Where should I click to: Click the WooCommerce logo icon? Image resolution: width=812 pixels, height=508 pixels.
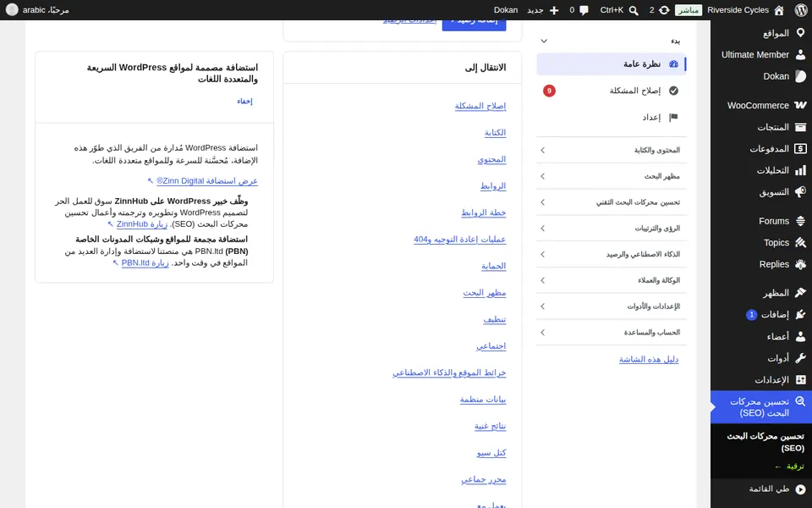click(800, 105)
